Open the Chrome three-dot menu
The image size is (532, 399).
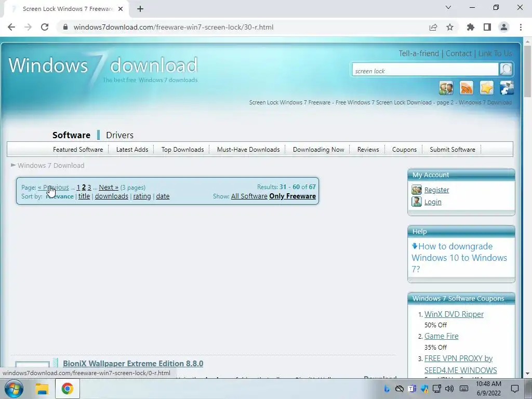click(521, 27)
